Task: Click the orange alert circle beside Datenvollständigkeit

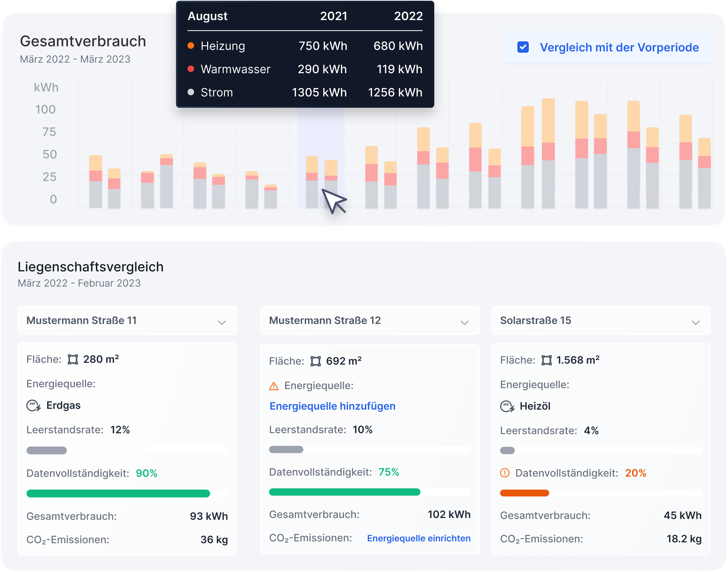Action: 504,473
